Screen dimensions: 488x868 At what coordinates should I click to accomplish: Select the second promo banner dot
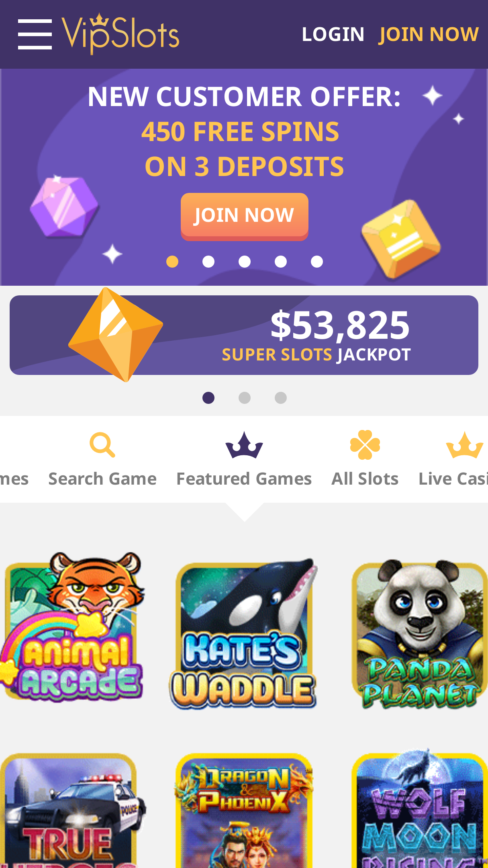pyautogui.click(x=208, y=262)
